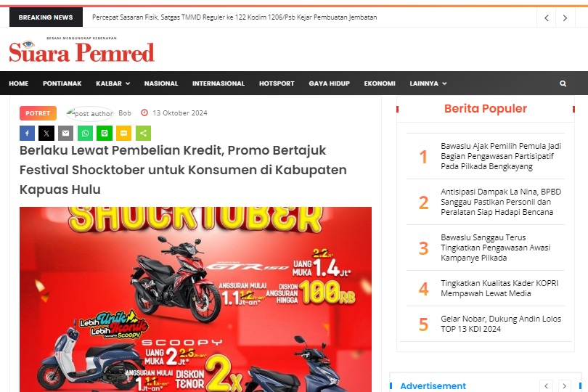Go to next advertisement slide
Image resolution: width=588 pixels, height=392 pixels.
click(x=564, y=386)
